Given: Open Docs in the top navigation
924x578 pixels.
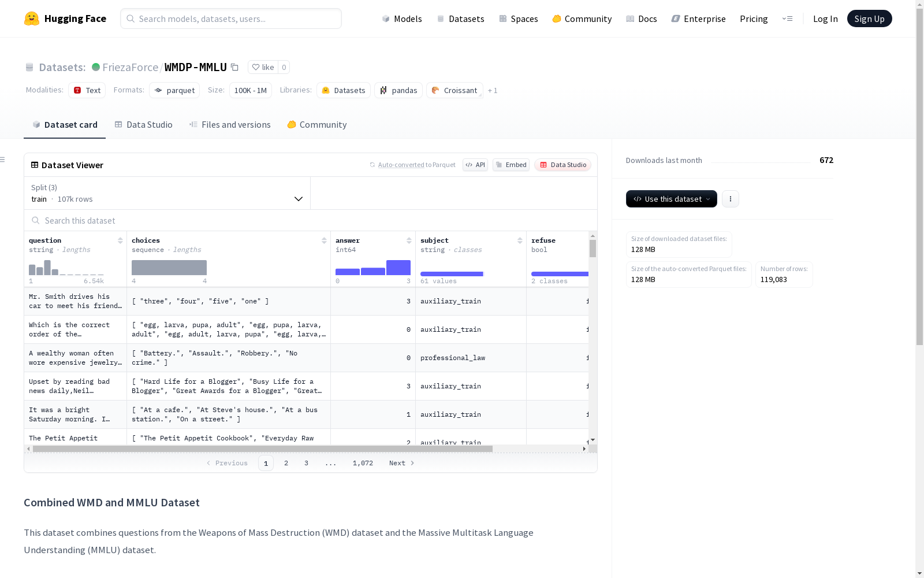Looking at the screenshot, I should pos(642,18).
